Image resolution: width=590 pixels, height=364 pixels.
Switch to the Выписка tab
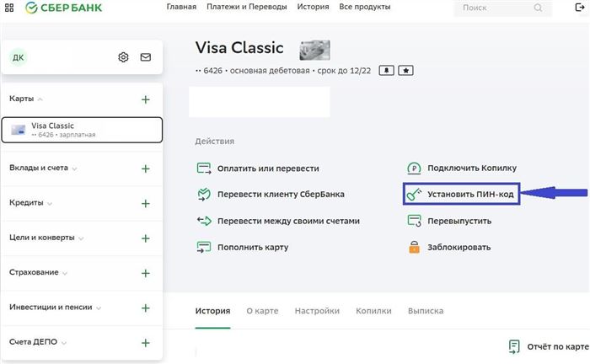(426, 311)
